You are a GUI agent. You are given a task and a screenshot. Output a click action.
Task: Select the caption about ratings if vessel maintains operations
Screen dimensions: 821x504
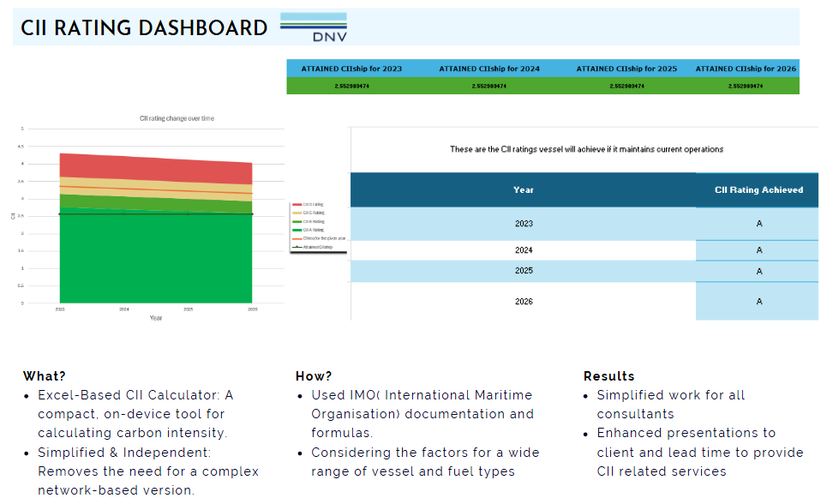586,149
